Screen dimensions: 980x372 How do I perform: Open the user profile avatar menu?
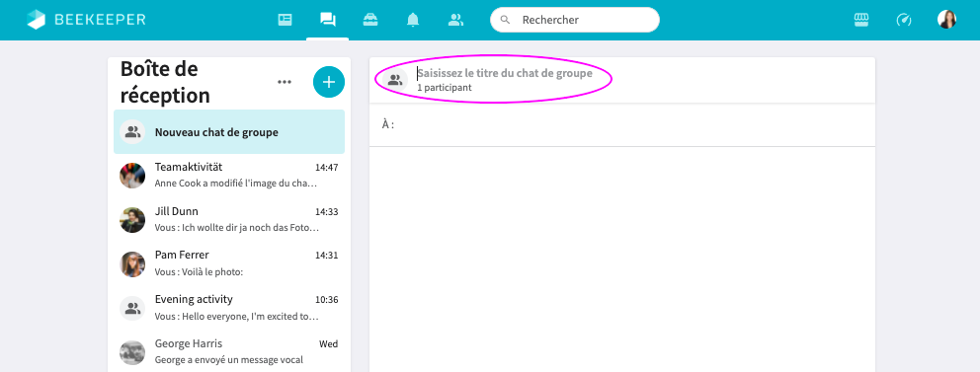tap(946, 20)
